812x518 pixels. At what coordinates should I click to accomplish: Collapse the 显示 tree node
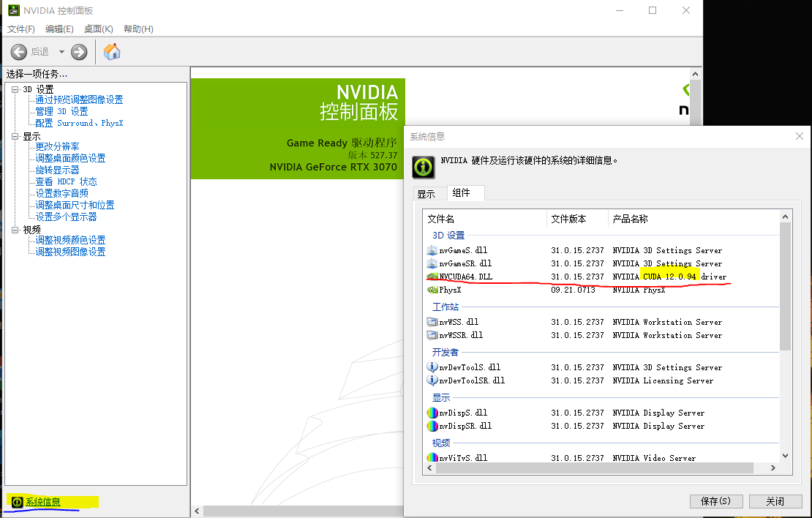pos(15,136)
